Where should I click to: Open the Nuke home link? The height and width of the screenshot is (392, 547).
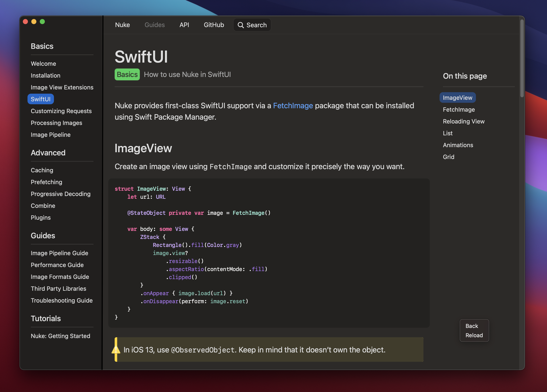tap(122, 25)
